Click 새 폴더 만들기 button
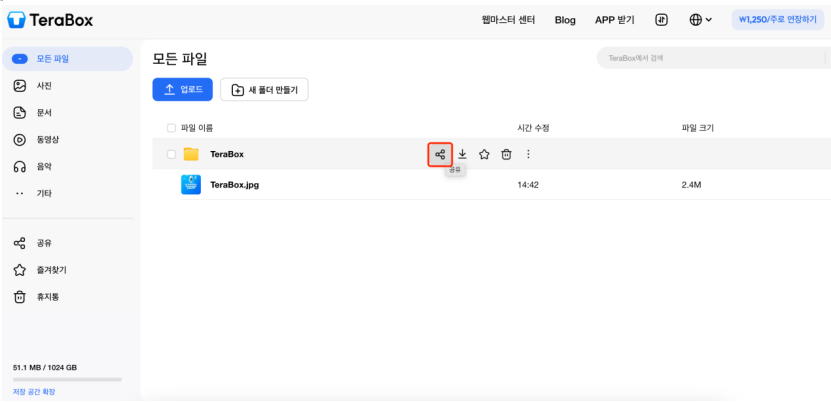Viewport: 831px width, 402px height. point(264,90)
